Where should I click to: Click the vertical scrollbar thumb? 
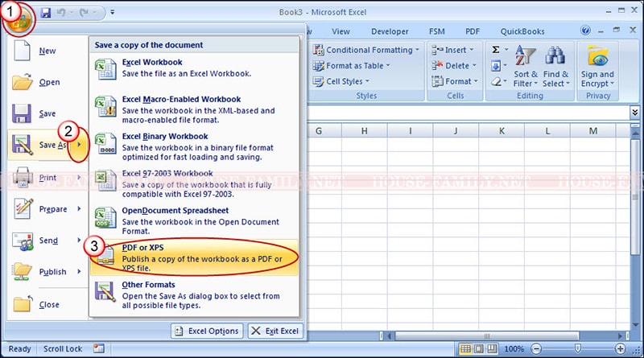(635, 196)
